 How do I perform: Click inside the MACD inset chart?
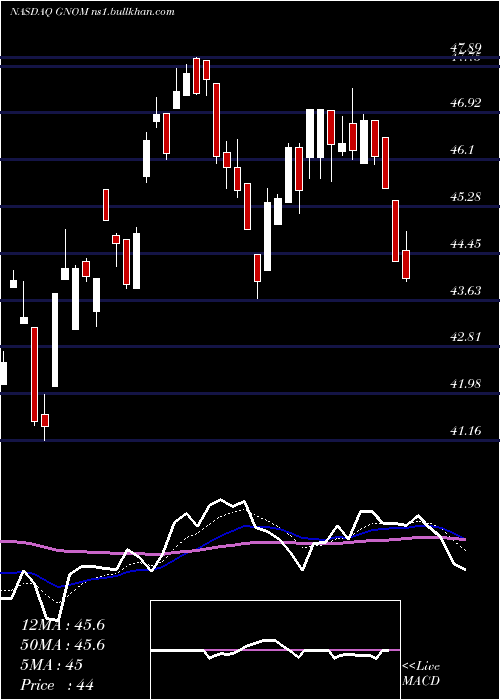(275, 650)
